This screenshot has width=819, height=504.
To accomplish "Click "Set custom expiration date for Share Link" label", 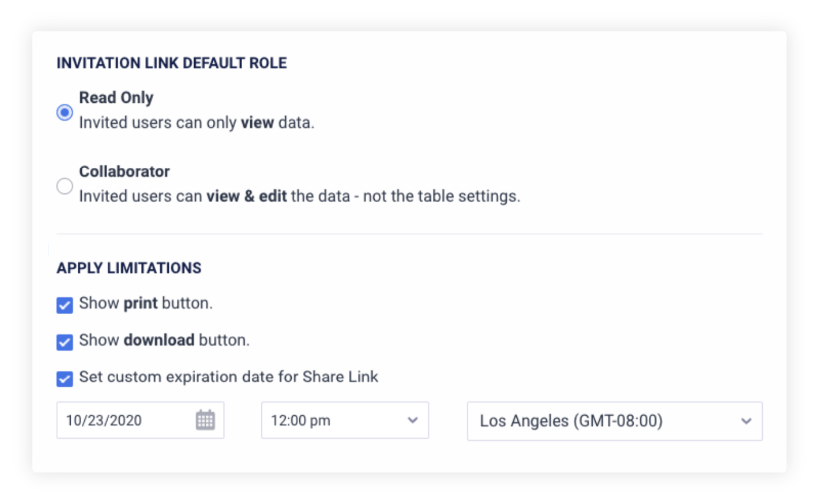I will click(x=229, y=377).
